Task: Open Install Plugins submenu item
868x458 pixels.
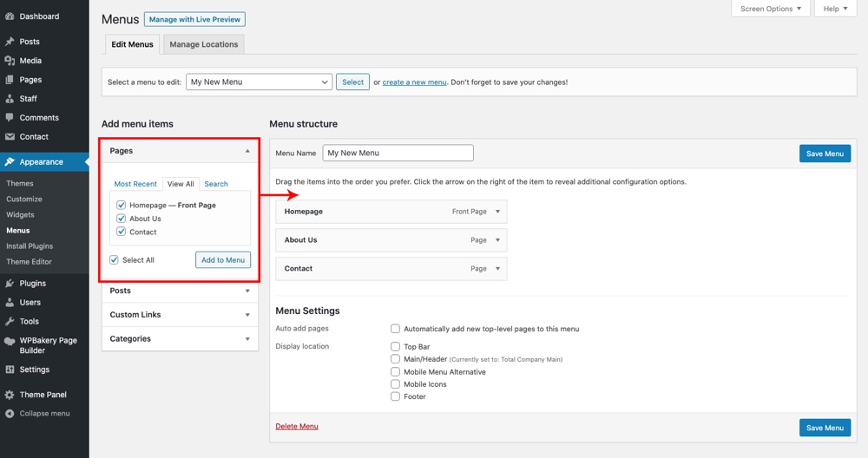Action: click(30, 246)
